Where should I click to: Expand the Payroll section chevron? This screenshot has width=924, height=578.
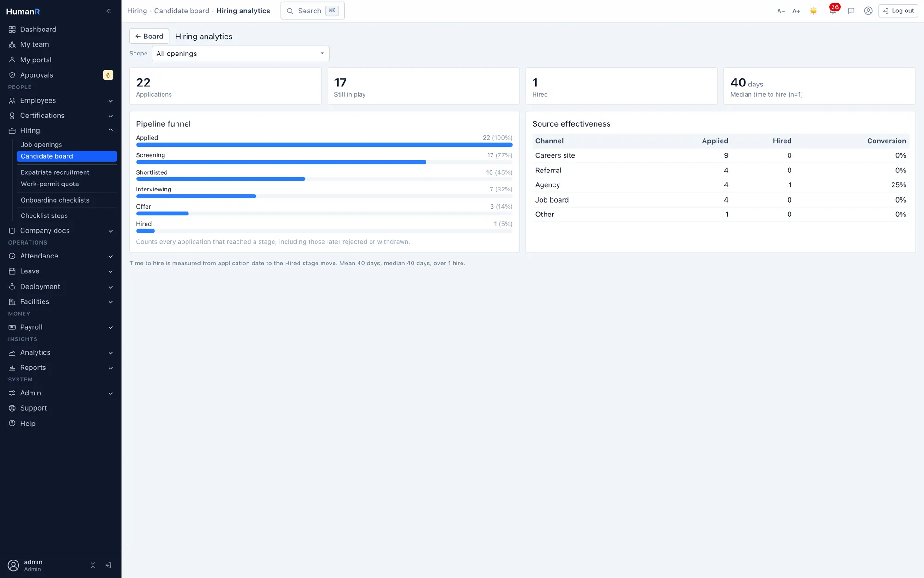coord(111,328)
